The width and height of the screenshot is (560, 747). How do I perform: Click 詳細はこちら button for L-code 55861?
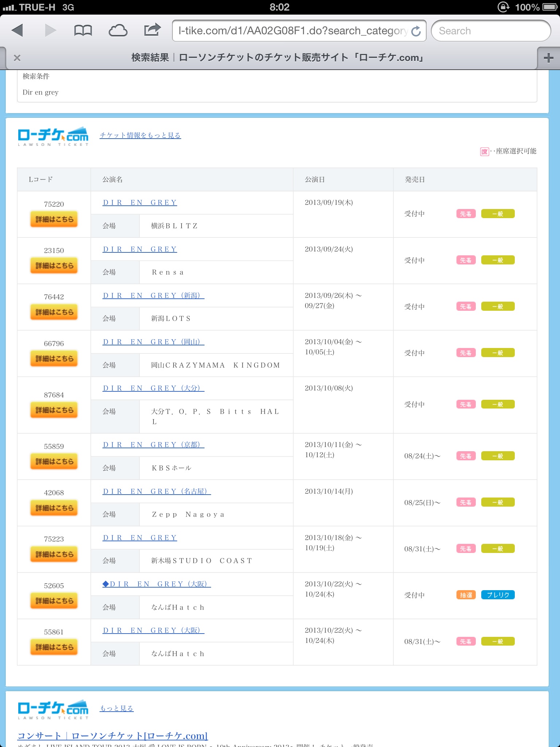click(x=54, y=647)
